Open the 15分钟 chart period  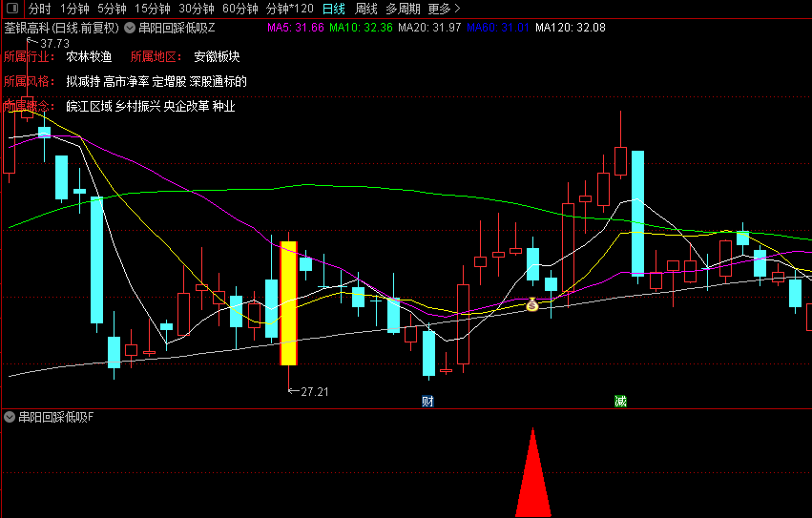(153, 9)
